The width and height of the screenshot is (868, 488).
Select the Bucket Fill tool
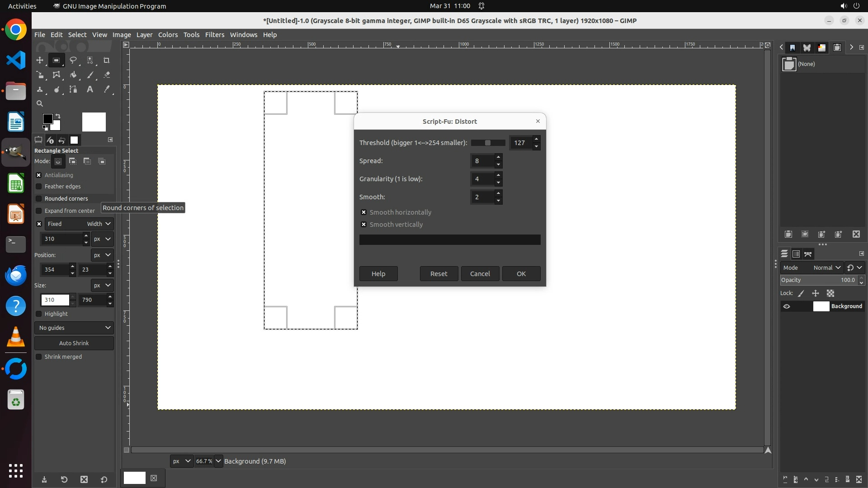[x=73, y=75]
